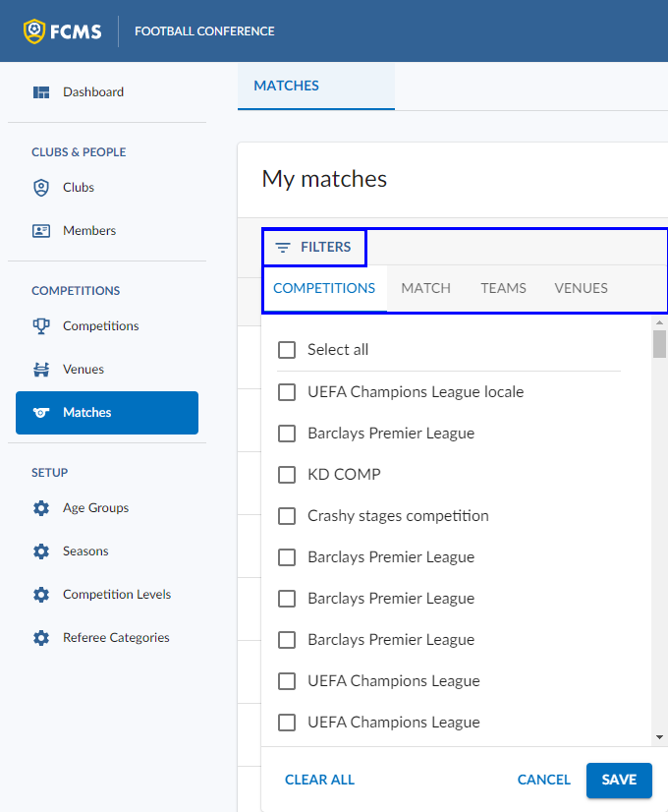Switch to the TEAMS filter tab

[x=503, y=288]
